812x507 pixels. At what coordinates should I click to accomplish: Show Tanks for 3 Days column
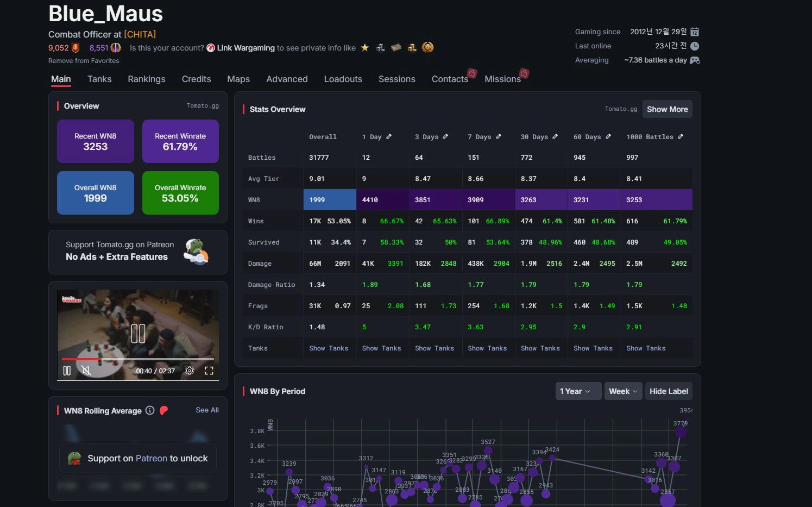[x=435, y=348]
